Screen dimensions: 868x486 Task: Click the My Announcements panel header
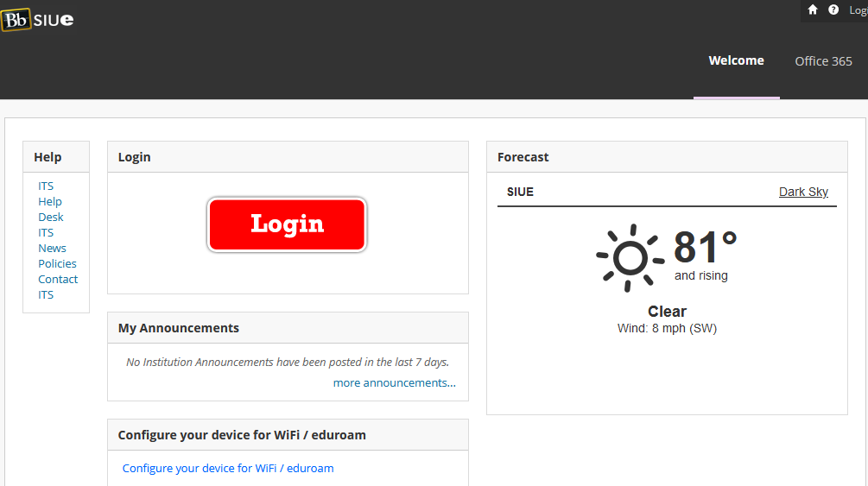tap(179, 328)
